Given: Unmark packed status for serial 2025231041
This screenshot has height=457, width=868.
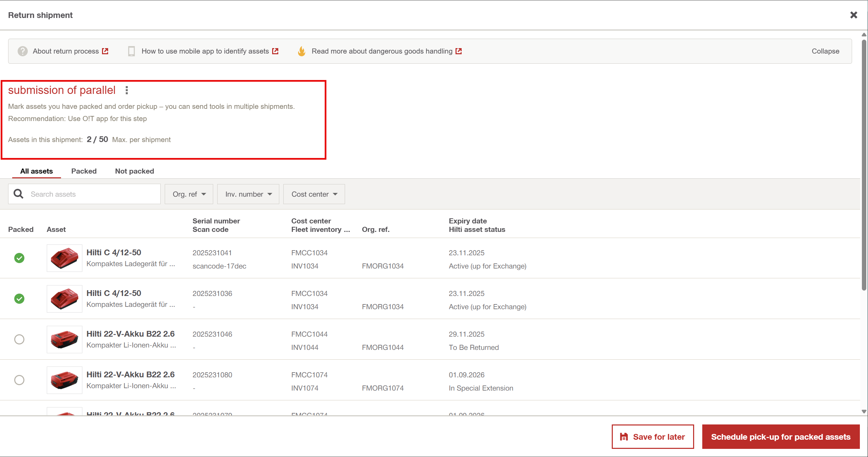Looking at the screenshot, I should tap(19, 258).
